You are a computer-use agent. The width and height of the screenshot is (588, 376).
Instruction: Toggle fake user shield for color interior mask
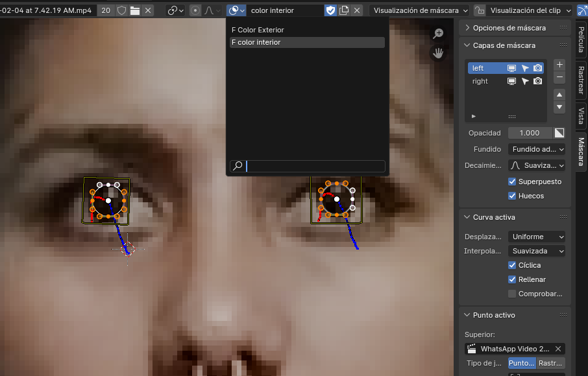pos(330,10)
